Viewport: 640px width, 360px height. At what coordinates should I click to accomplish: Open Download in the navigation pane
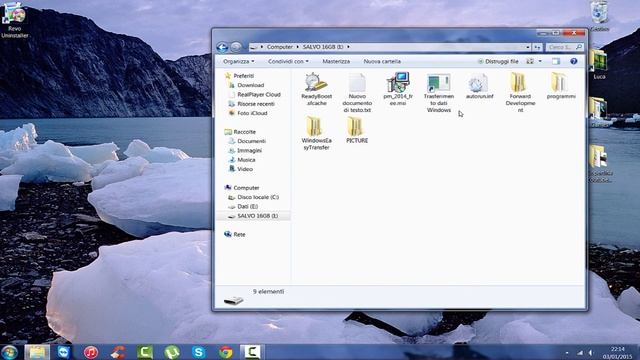point(251,85)
